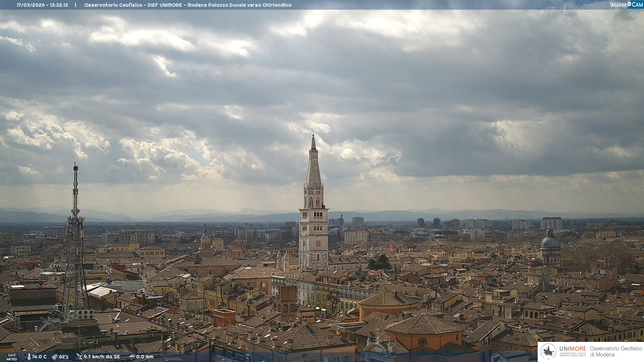Click the 9.7 km/h da SE wind reading

[x=102, y=357]
